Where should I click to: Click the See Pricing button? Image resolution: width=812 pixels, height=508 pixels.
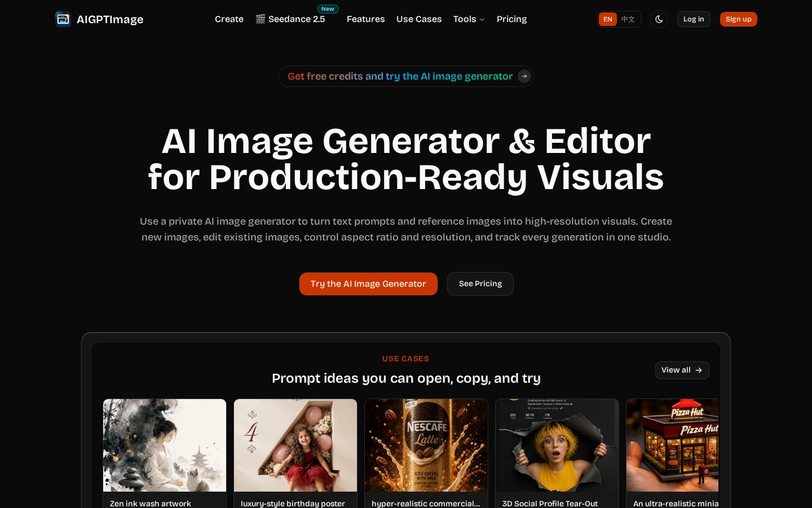(480, 284)
